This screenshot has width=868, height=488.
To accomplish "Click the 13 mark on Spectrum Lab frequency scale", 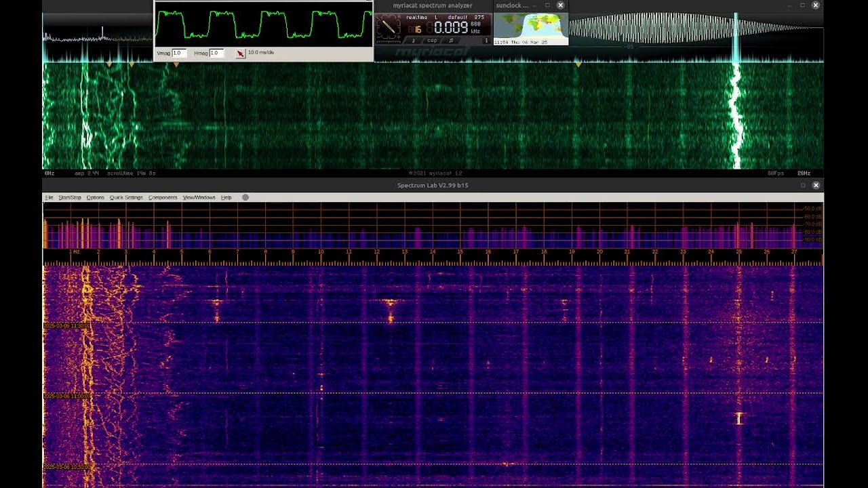I will [x=404, y=252].
